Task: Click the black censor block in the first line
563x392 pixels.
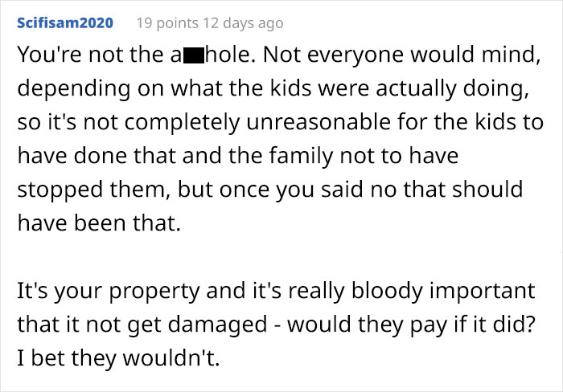Action: [x=194, y=56]
